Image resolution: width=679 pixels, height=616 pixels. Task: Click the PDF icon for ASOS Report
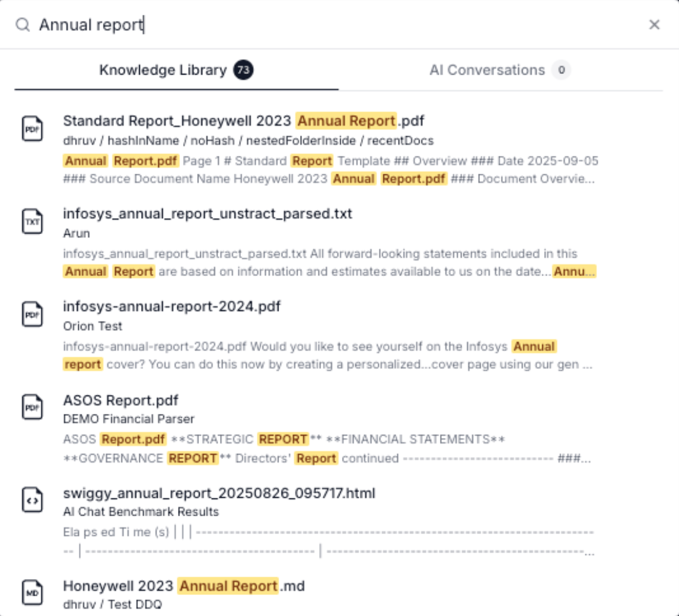[x=33, y=407]
